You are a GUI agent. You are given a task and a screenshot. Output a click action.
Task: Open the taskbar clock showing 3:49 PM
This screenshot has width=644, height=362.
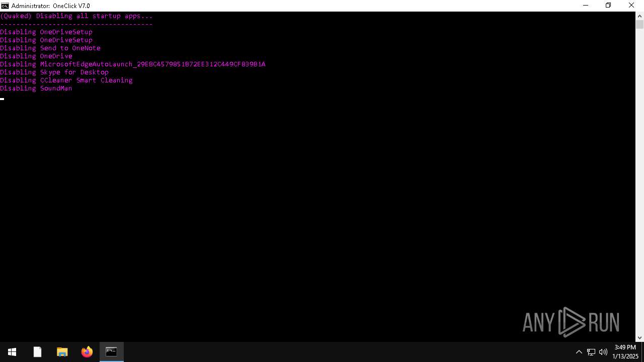[x=625, y=352]
